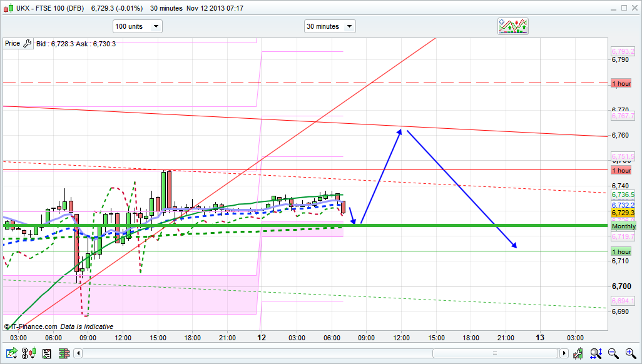The height and width of the screenshot is (364, 642).
Task: Open Price settings wrench icon
Action: tap(27, 43)
